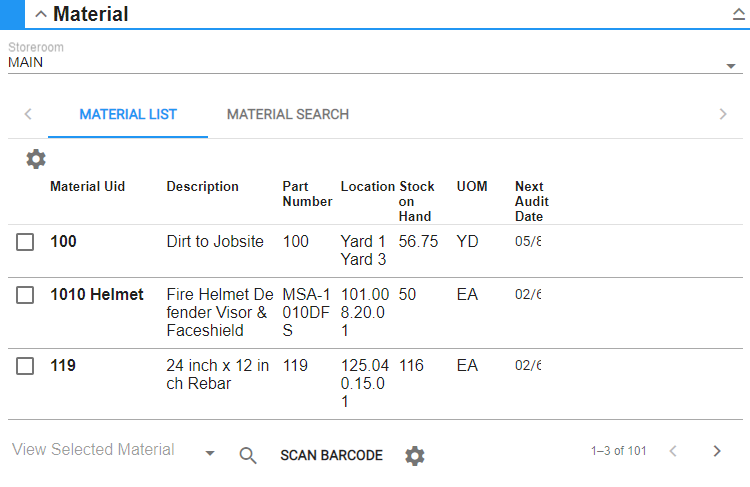Open table settings gear above Material Uid
Viewport: 750px width, 487px height.
click(x=36, y=159)
